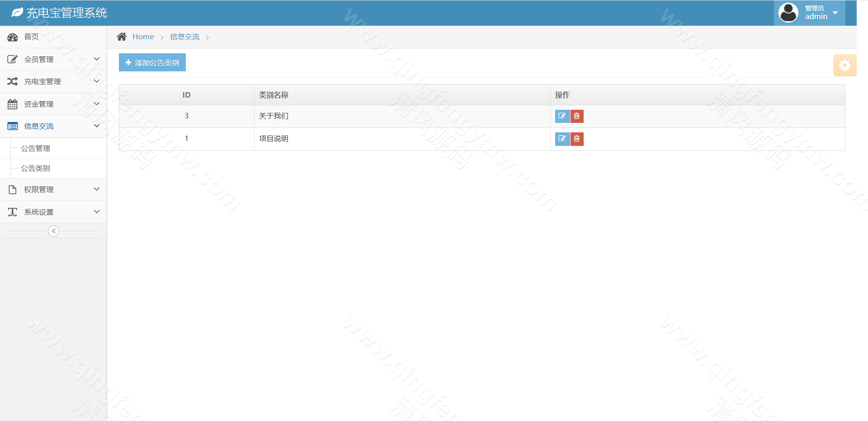Open the settings gear panel

click(844, 65)
